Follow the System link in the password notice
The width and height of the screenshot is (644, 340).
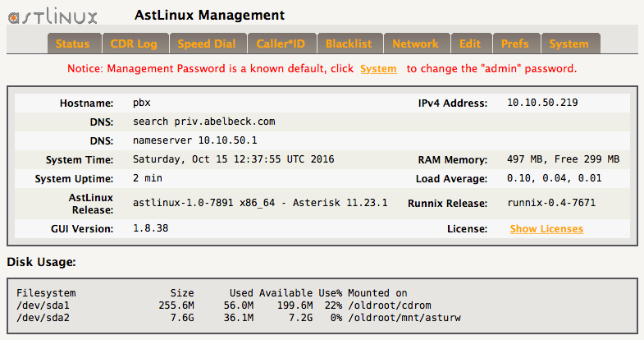point(378,69)
